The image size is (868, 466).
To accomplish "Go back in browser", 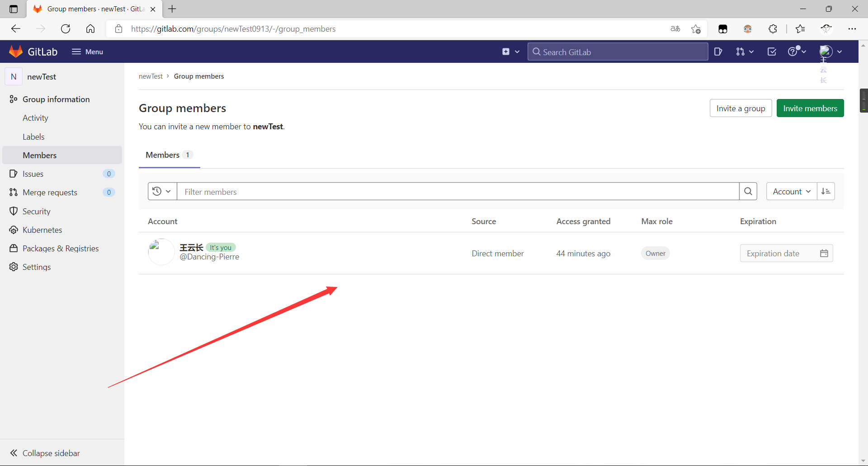I will (x=16, y=29).
